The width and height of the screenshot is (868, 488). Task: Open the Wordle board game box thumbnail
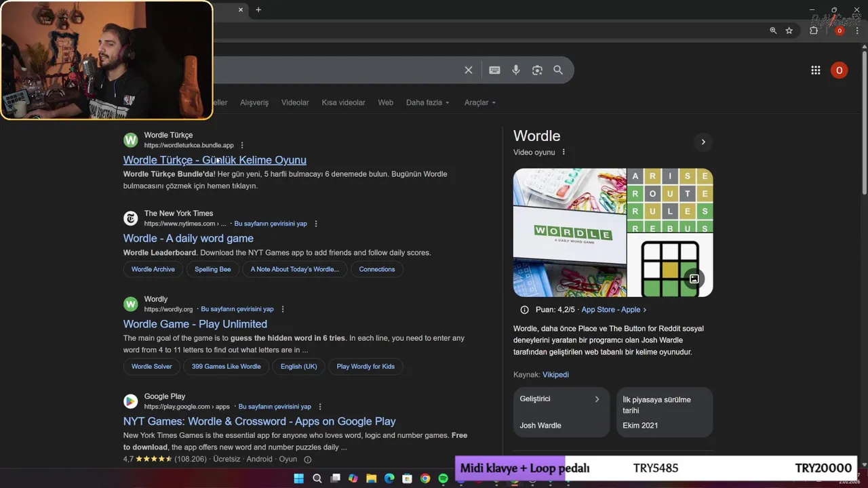pos(570,232)
